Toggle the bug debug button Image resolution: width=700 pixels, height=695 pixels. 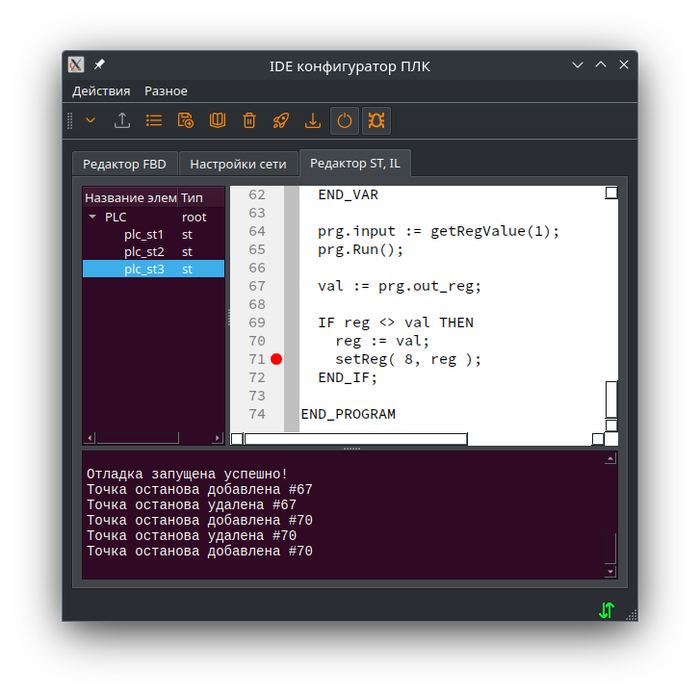376,121
